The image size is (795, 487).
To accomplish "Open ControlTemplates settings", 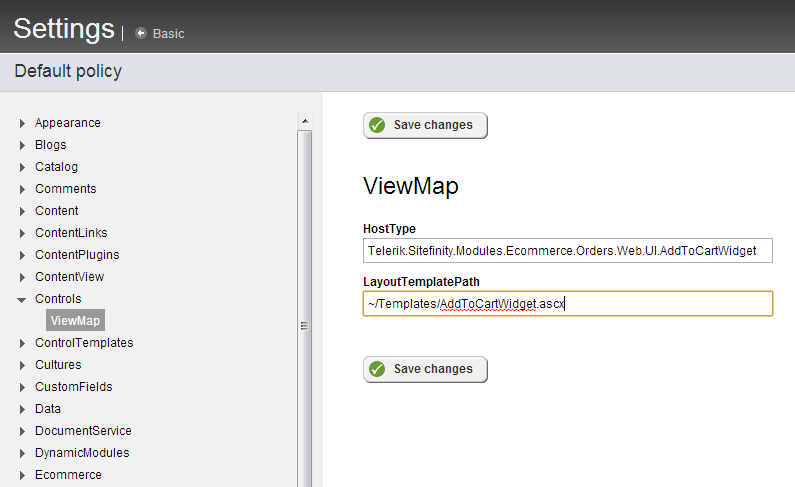I will 84,343.
